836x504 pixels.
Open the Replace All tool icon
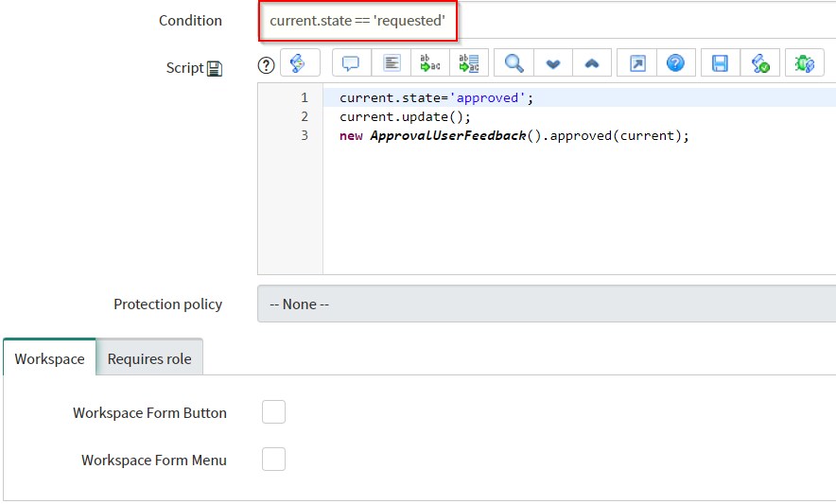[468, 63]
